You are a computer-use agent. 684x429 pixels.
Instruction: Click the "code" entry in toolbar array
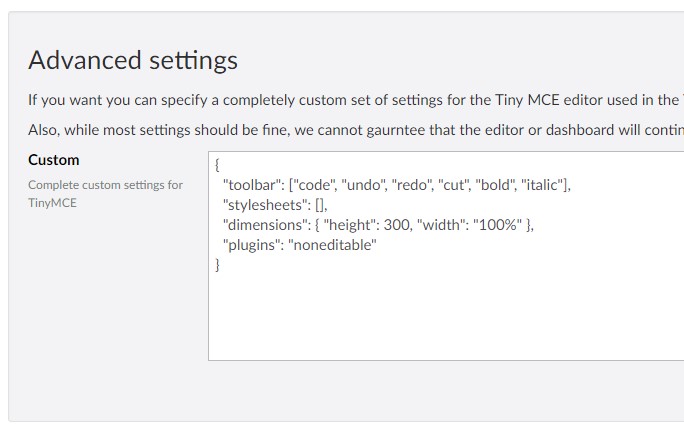tap(314, 185)
